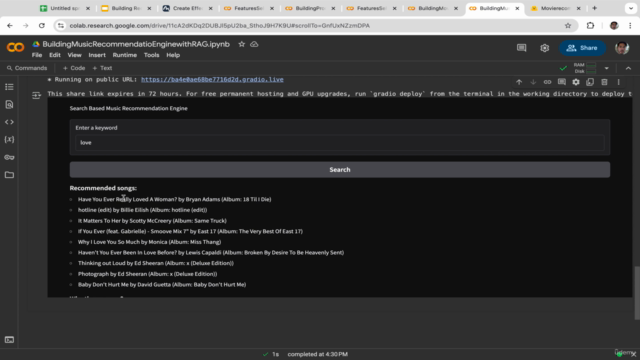This screenshot has height=360, width=640.
Task: Click 'completed at 4:30 PM' status text
Action: [318, 354]
